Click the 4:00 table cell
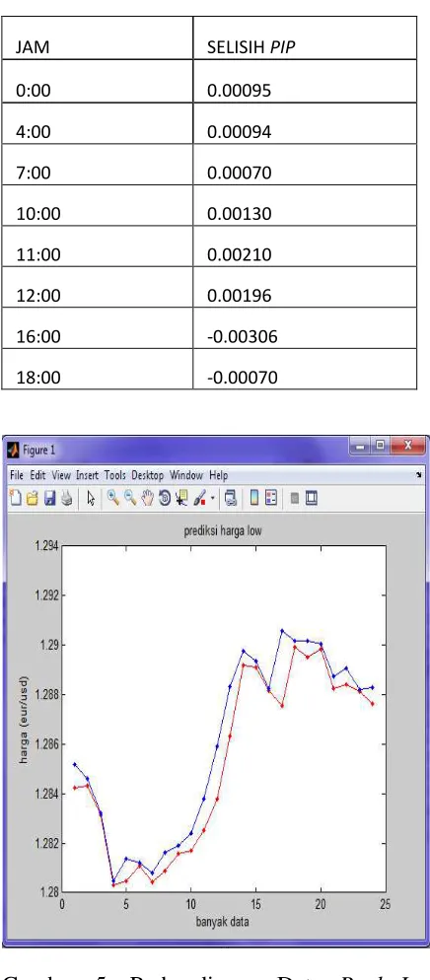The height and width of the screenshot is (980, 430). pos(97,123)
